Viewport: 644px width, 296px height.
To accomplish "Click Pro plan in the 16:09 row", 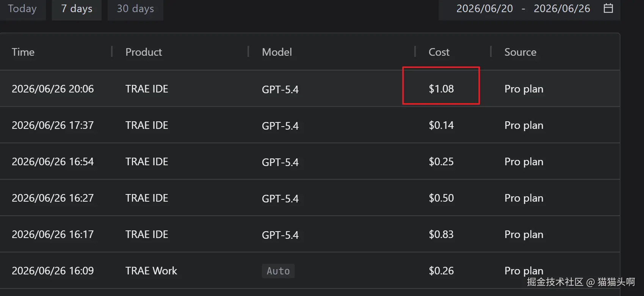I will click(524, 271).
